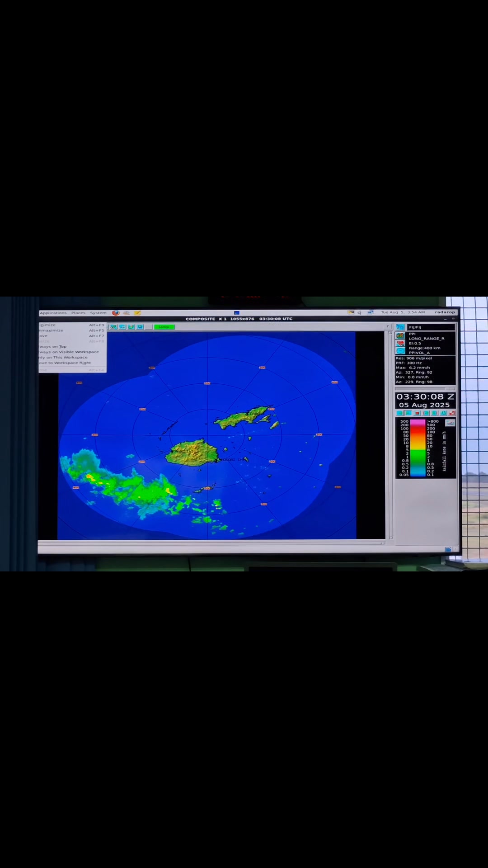The height and width of the screenshot is (868, 488).
Task: Play loop backward with left arrow button
Action: tap(399, 413)
